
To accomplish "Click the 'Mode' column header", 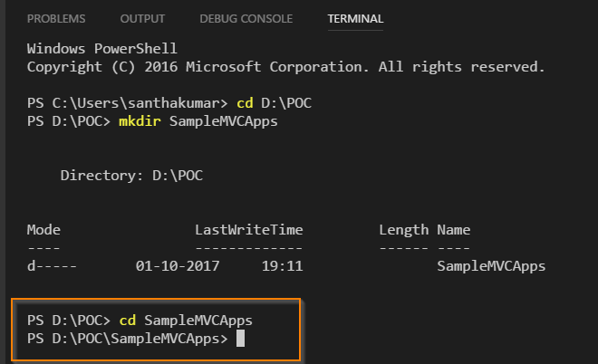I will pyautogui.click(x=43, y=230).
